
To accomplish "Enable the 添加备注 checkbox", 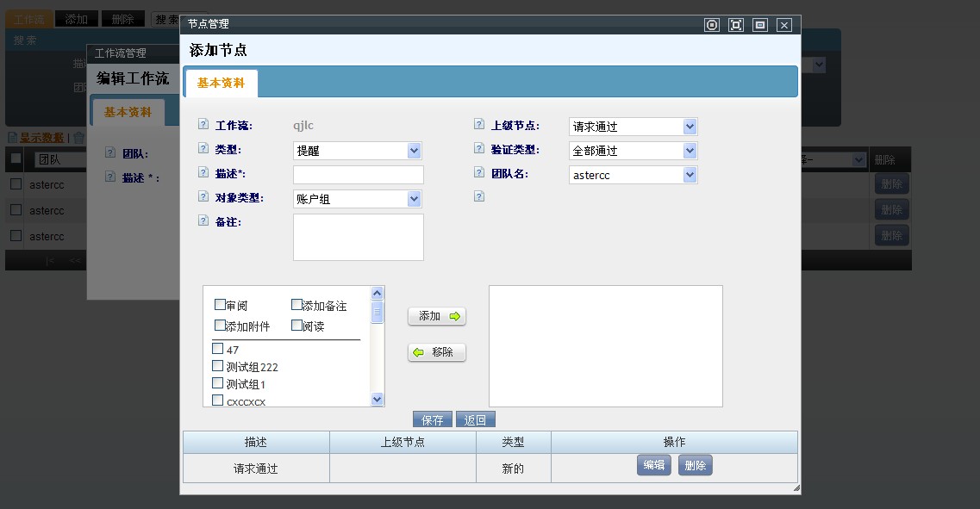I will point(296,305).
